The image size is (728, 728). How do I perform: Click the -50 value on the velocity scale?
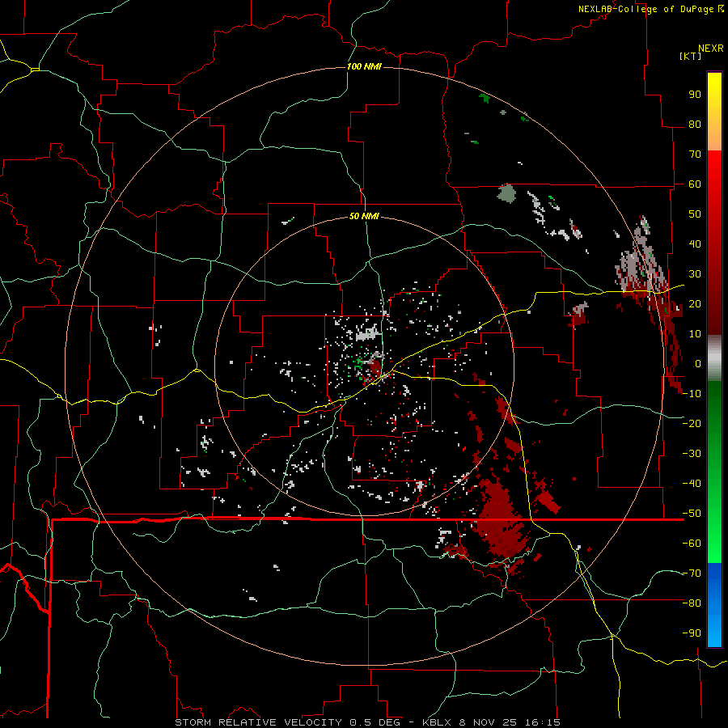click(x=692, y=514)
